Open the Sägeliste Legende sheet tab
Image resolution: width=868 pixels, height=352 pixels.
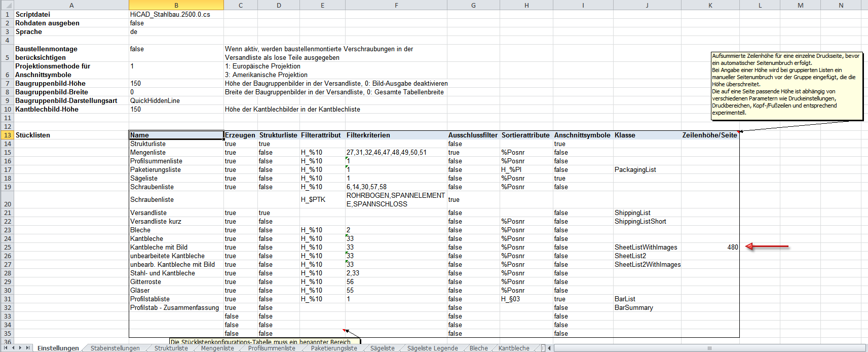tap(432, 348)
